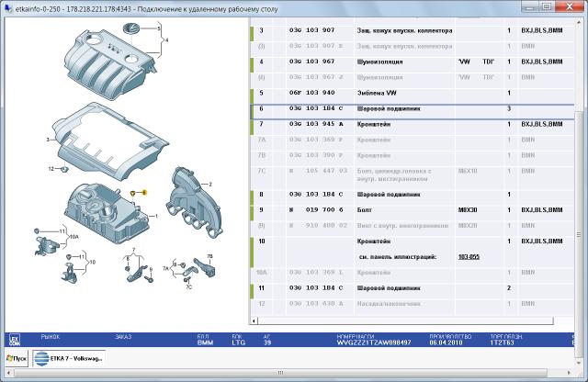Click the VW emblem part labeled 5 in diagram
Image resolution: width=588 pixels, height=382 pixels.
(131, 28)
